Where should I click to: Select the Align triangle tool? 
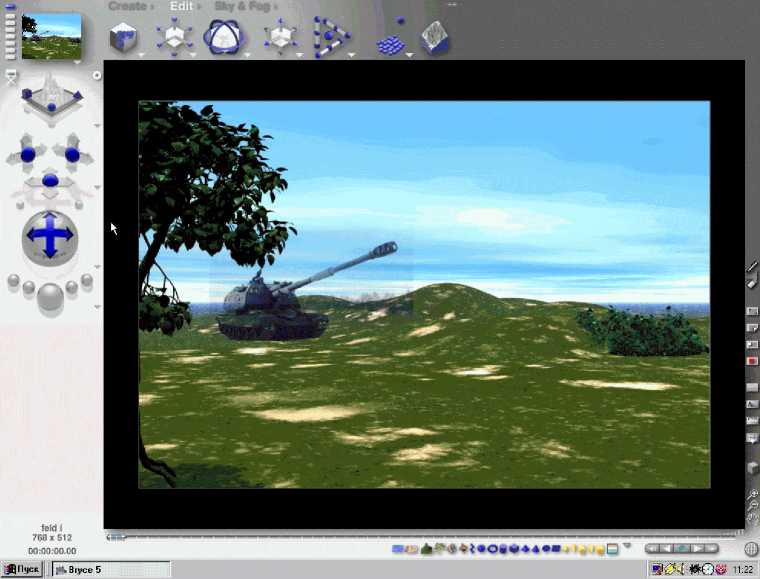(x=331, y=37)
